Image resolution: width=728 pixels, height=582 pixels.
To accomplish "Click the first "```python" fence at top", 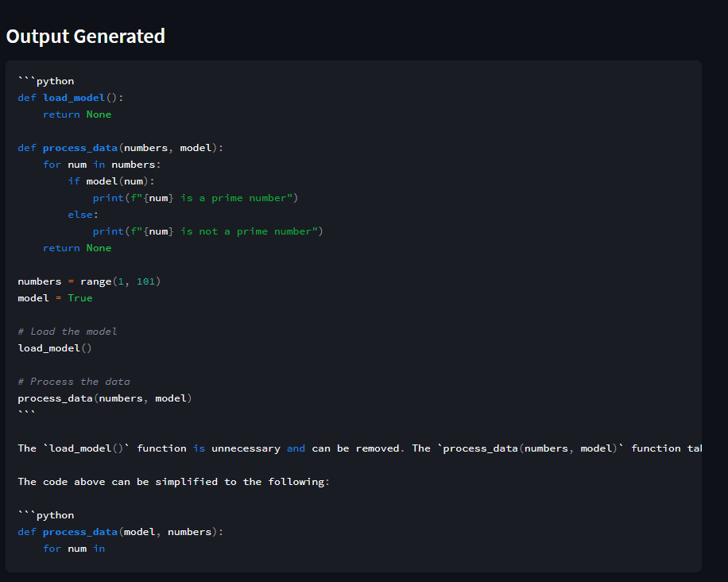I will [x=46, y=81].
